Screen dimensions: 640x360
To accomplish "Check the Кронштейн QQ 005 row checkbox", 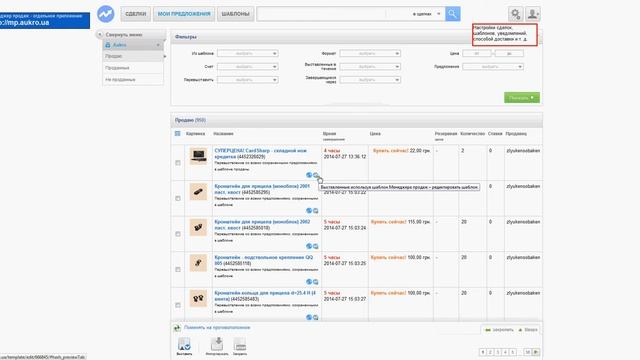I will point(178,269).
